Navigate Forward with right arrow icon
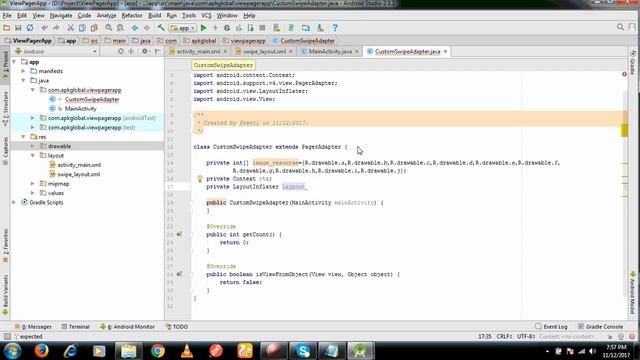The height and width of the screenshot is (360, 640). 147,28
